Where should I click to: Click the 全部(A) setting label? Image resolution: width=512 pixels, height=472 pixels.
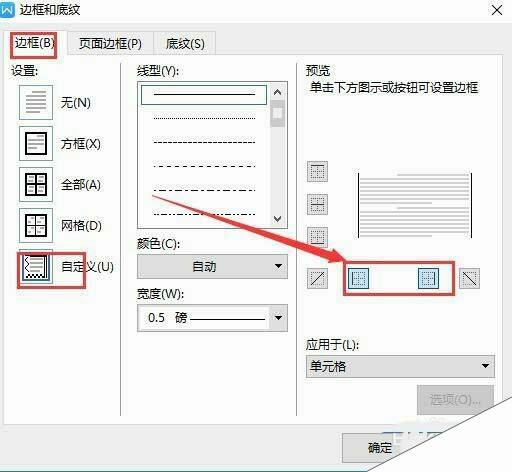point(81,185)
